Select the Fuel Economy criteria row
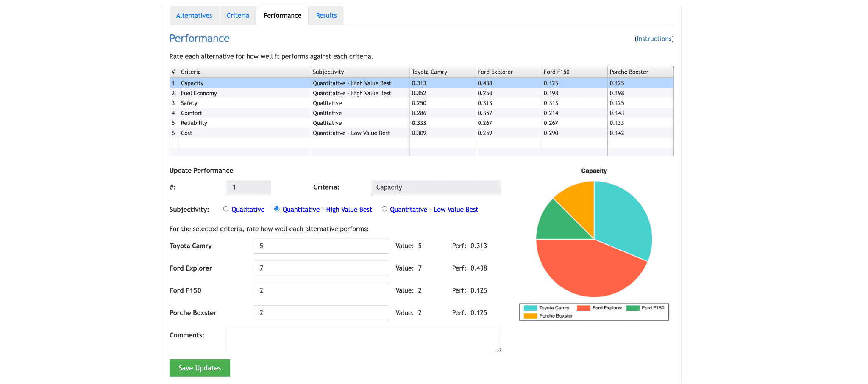The width and height of the screenshot is (868, 384). (x=422, y=93)
